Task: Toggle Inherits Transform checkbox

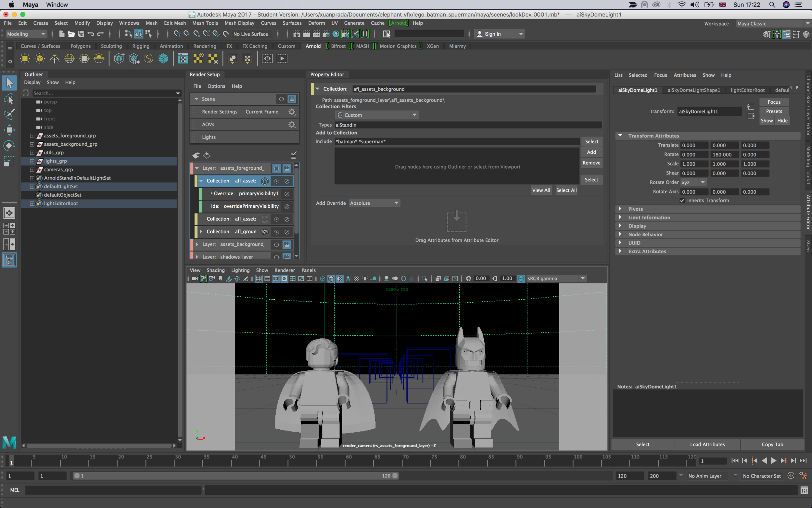Action: 682,201
